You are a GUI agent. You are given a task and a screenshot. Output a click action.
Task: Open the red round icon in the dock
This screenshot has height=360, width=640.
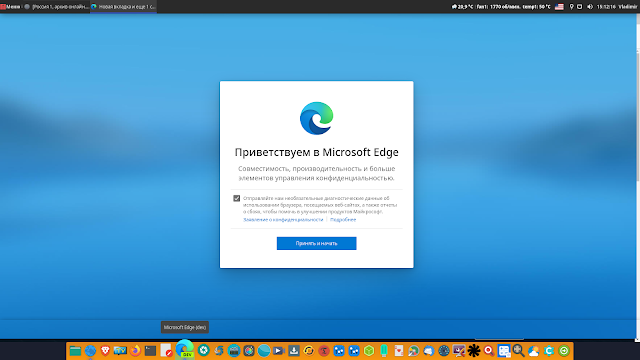pyautogui.click(x=324, y=351)
